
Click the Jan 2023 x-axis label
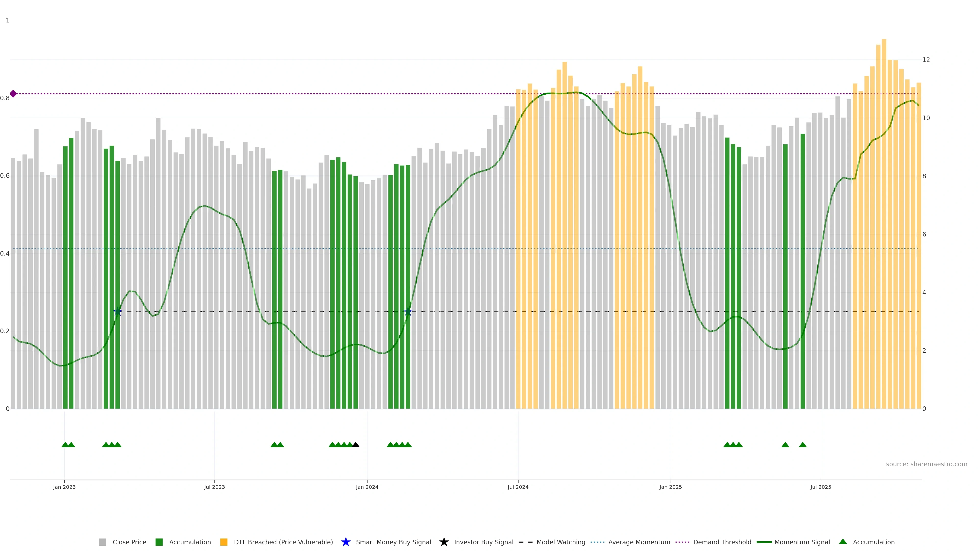[x=64, y=487]
